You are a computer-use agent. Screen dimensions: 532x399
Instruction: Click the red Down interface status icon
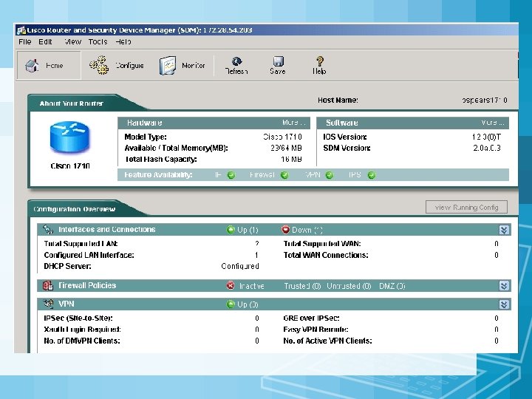(285, 230)
